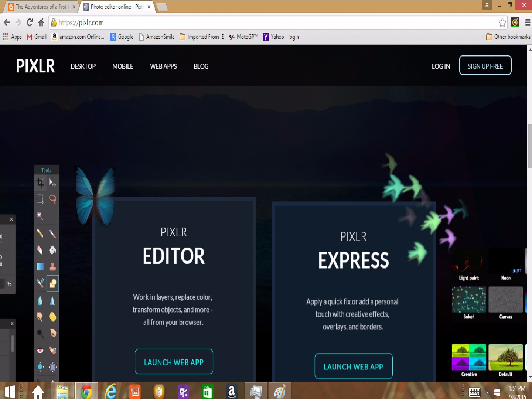Open the AmazonSmile bookmark
Screen dimensions: 532x399
pos(157,37)
